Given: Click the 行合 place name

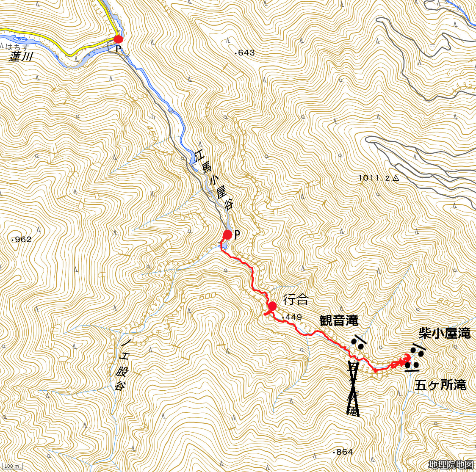Looking at the screenshot, I should click(295, 300).
